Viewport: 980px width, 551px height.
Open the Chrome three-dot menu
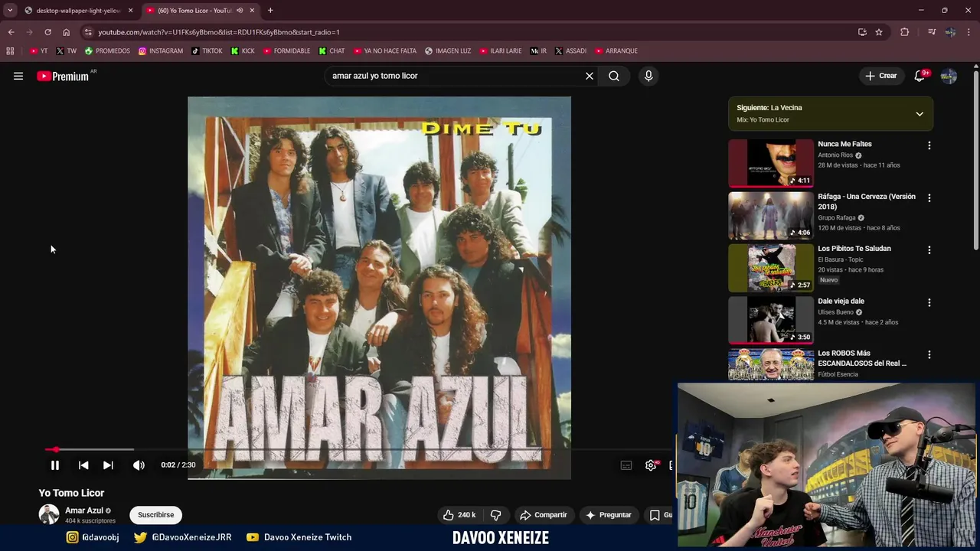point(969,32)
